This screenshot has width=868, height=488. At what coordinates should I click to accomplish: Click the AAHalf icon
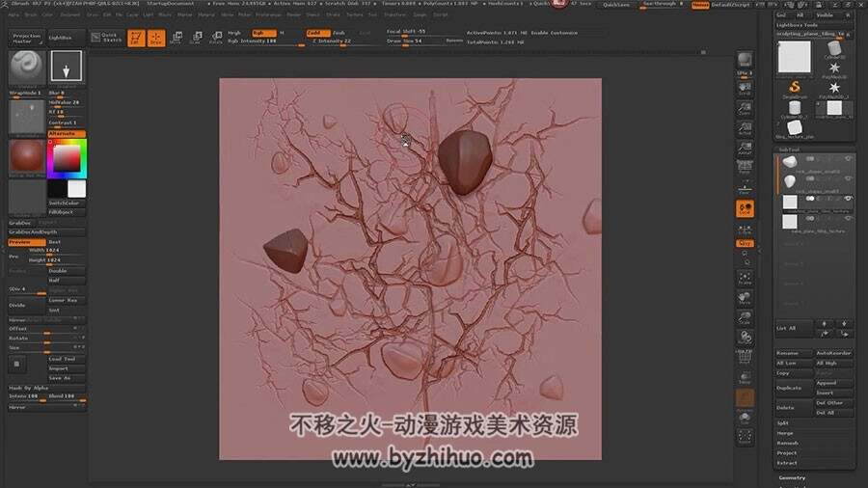[x=745, y=149]
